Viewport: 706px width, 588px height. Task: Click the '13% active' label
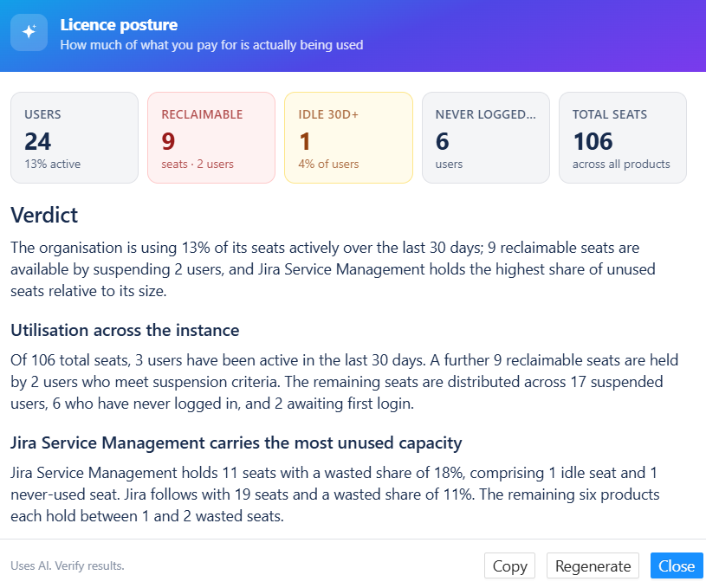[x=53, y=164]
